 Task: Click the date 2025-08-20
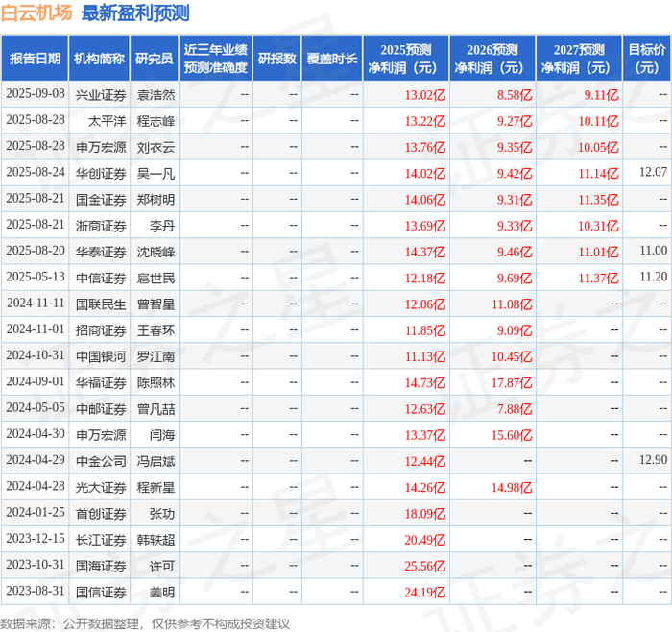[x=36, y=251]
